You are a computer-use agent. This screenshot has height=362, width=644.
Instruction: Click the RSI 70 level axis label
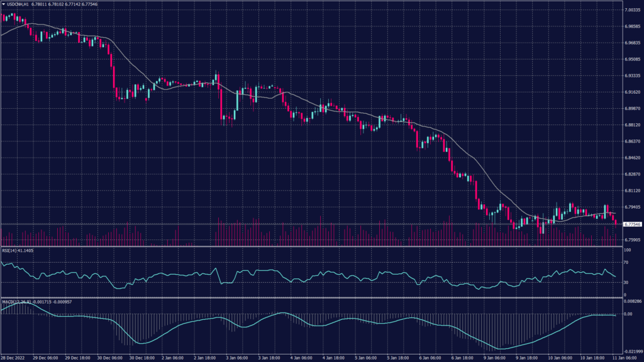626,262
